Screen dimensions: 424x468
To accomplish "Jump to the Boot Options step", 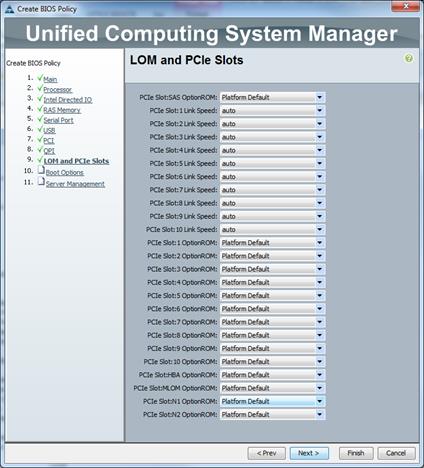I will pyautogui.click(x=65, y=173).
